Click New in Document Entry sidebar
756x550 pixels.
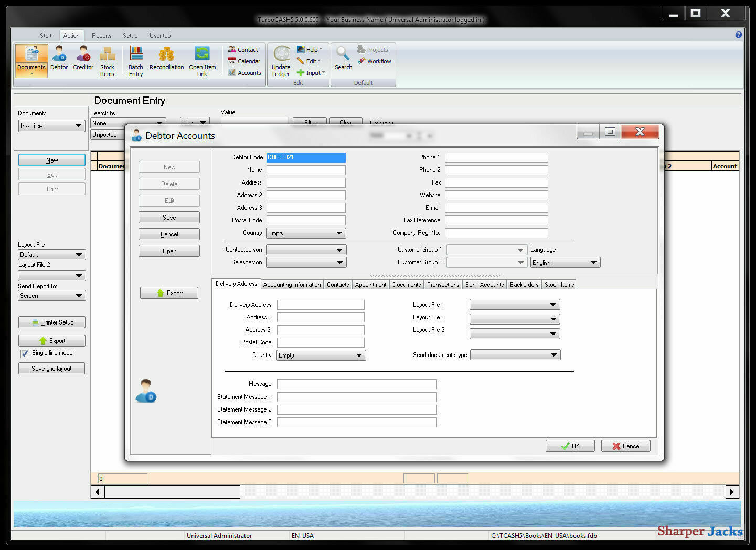[52, 160]
